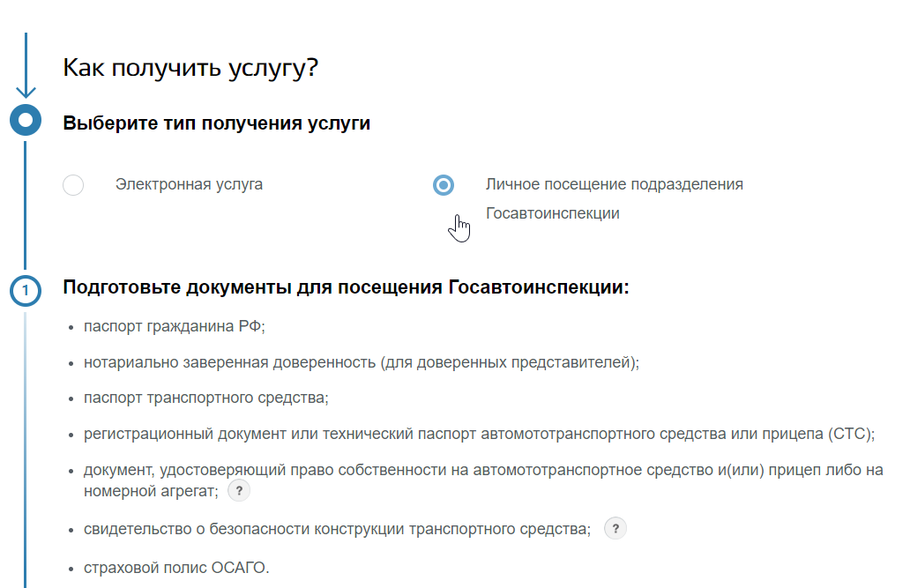Image resolution: width=910 pixels, height=588 pixels.
Task: Click the "страховой полис ОСАГО" list item
Action: point(176,567)
